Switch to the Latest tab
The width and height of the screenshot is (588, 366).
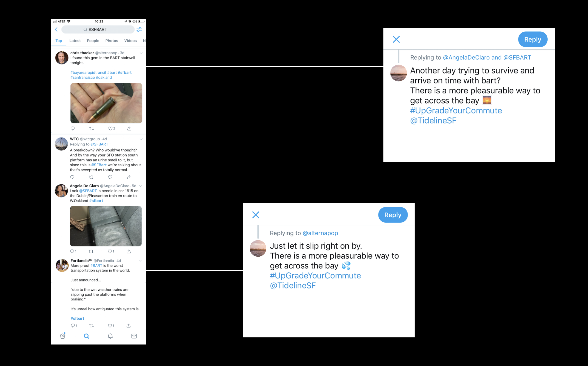click(x=75, y=41)
